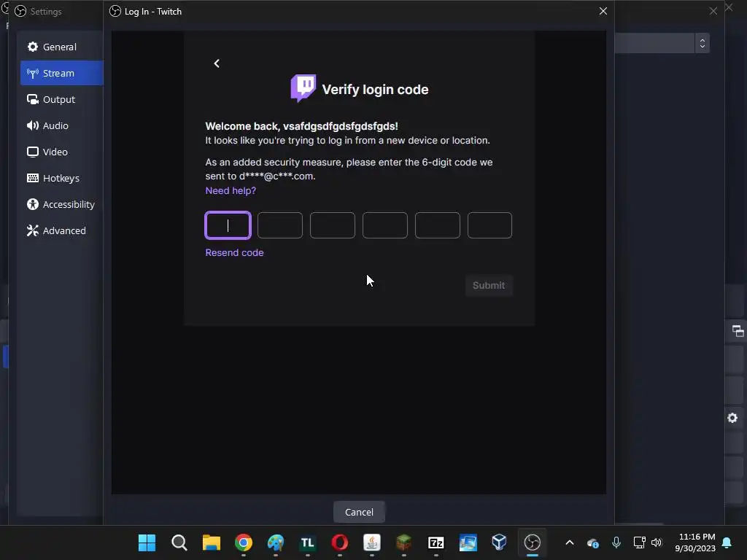Open the Java app from the taskbar

click(371, 542)
